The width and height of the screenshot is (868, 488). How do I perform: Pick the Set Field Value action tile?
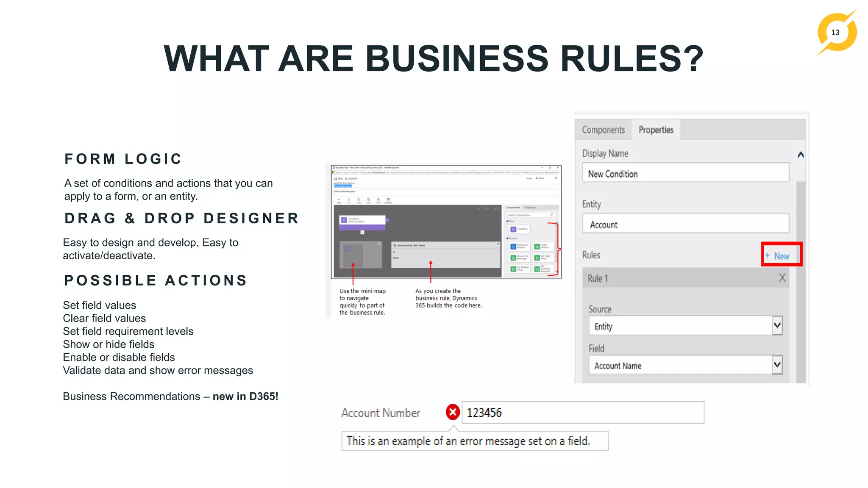pos(543,258)
